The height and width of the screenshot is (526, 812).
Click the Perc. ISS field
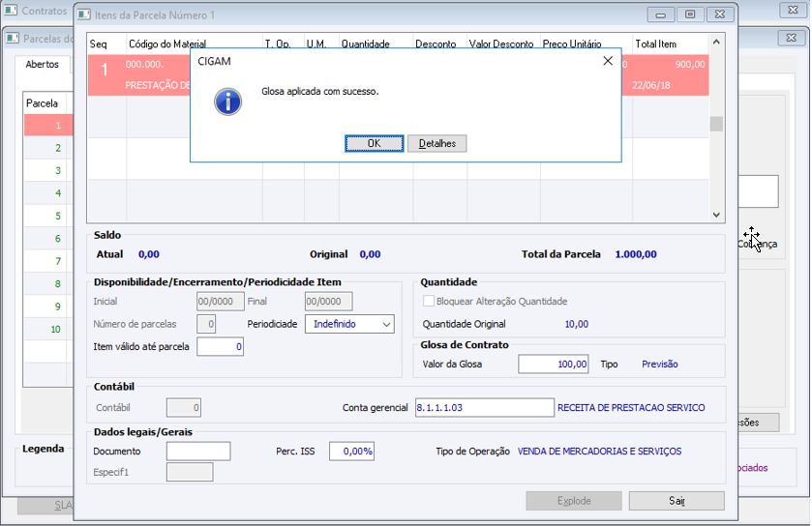pyautogui.click(x=351, y=451)
